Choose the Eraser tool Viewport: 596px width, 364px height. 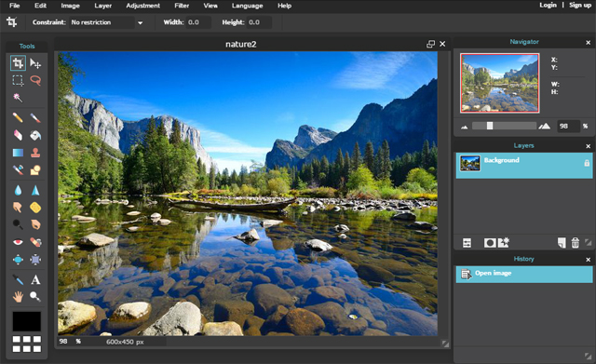point(18,135)
